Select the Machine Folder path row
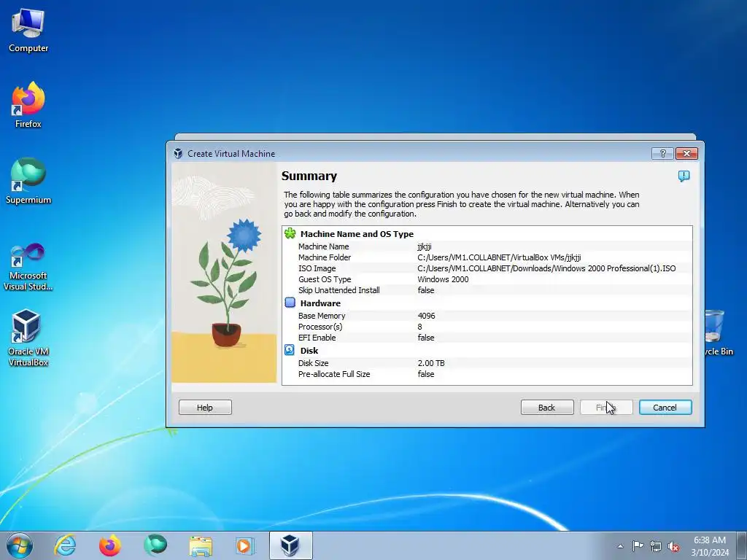This screenshot has height=560, width=747. [487, 257]
